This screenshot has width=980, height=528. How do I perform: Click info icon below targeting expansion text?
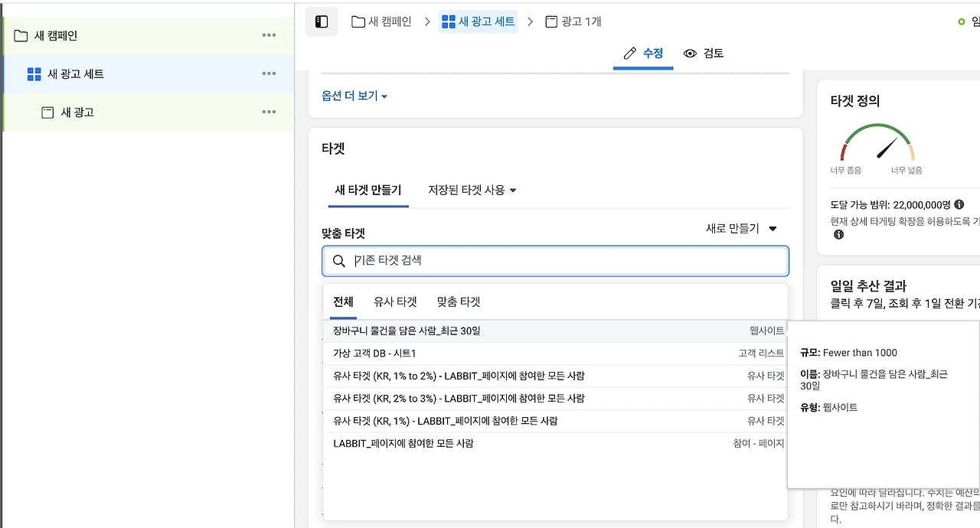838,234
